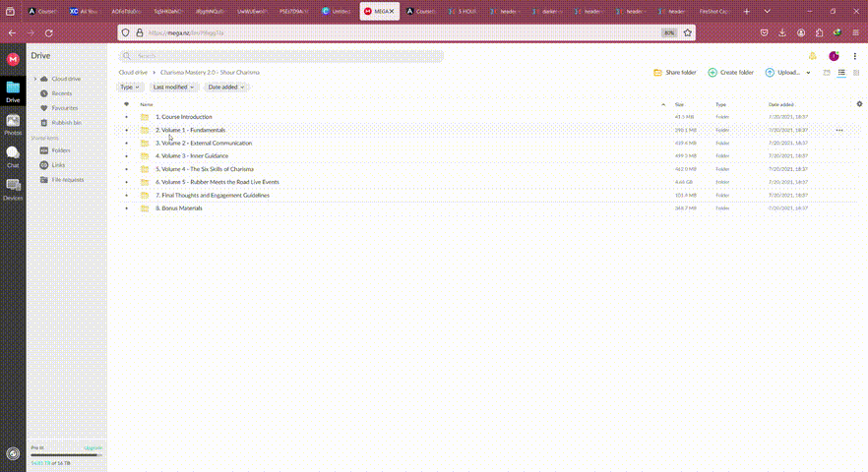Click the storage usage bar

[67, 455]
